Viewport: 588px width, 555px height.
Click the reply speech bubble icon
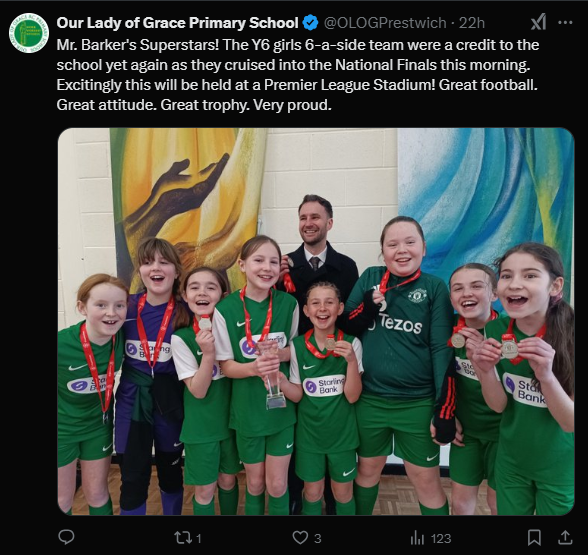[x=66, y=537]
